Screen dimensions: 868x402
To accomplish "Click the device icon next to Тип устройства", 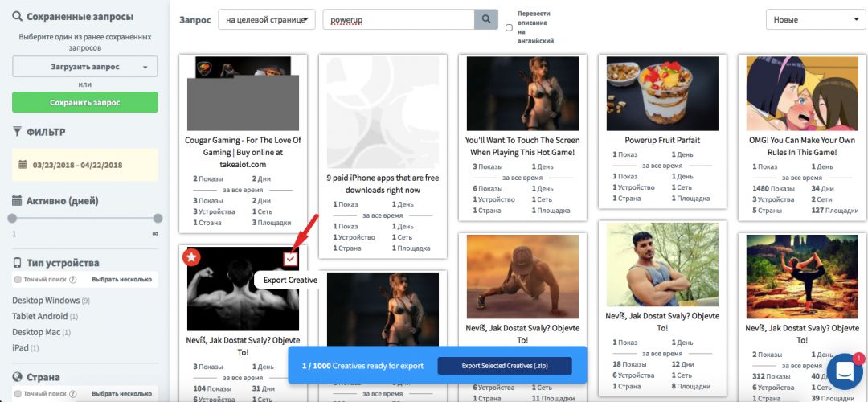I will 17,262.
